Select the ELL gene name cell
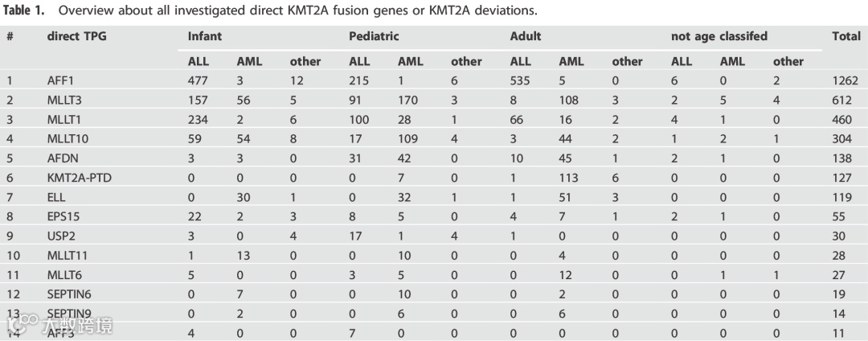 coord(56,197)
